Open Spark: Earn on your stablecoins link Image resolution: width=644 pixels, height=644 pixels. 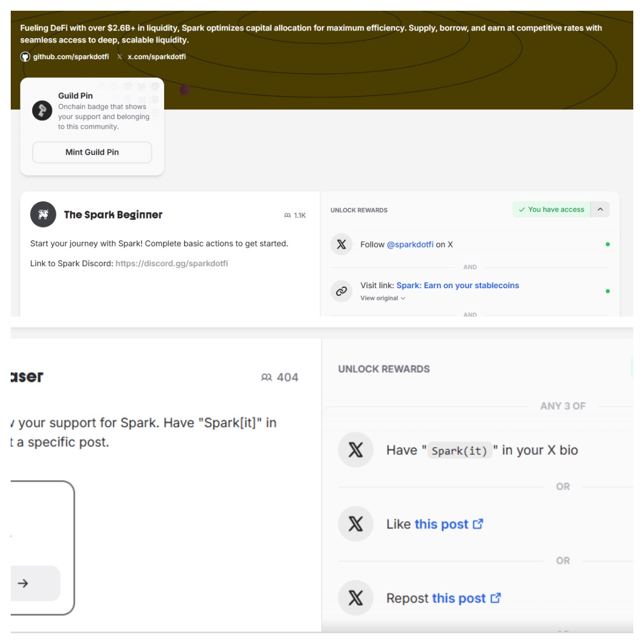click(x=458, y=286)
